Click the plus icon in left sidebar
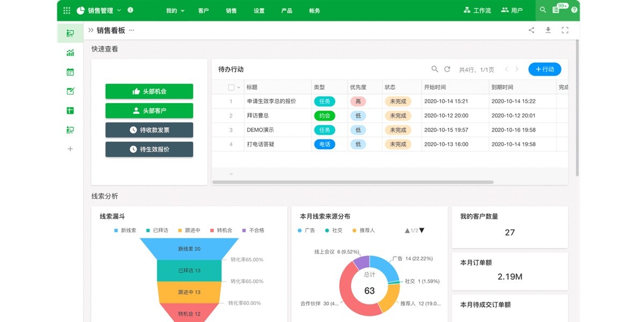 70,149
